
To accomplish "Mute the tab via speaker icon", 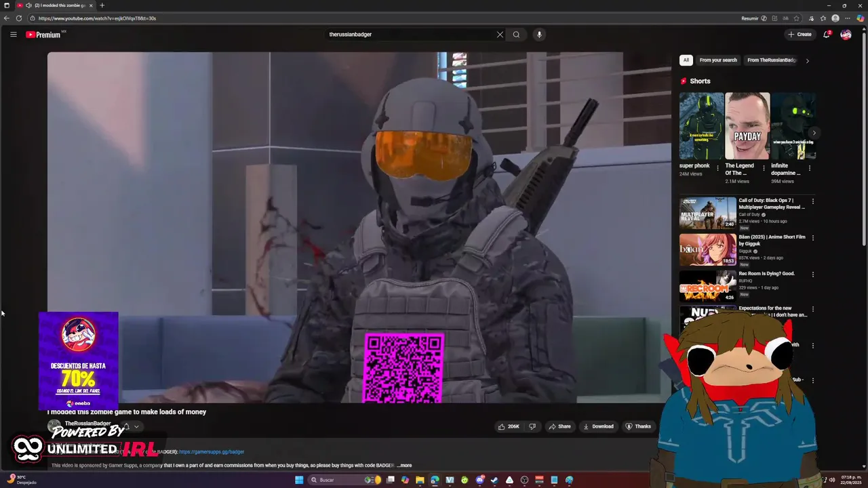I will click(28, 5).
